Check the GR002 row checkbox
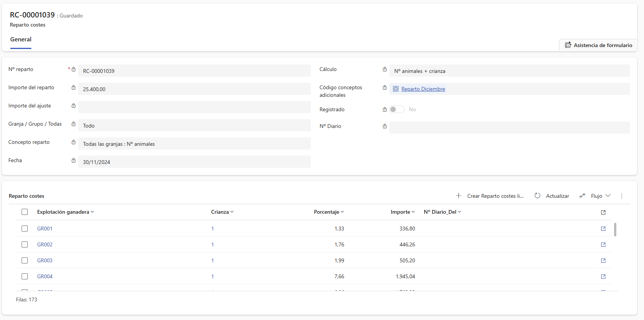 (x=25, y=244)
